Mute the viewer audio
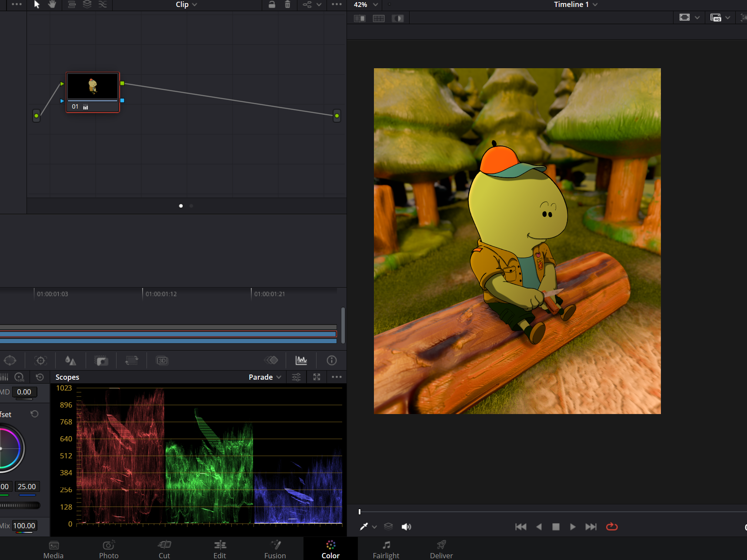 (406, 527)
